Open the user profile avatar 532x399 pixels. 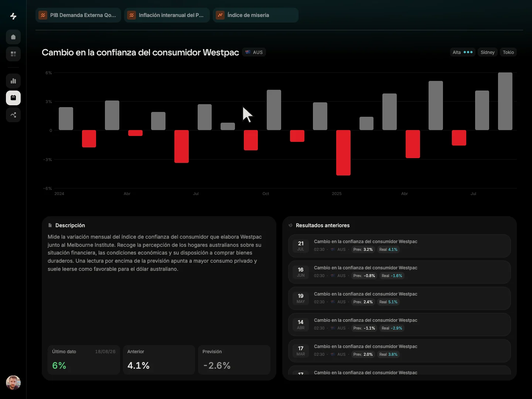pyautogui.click(x=13, y=383)
